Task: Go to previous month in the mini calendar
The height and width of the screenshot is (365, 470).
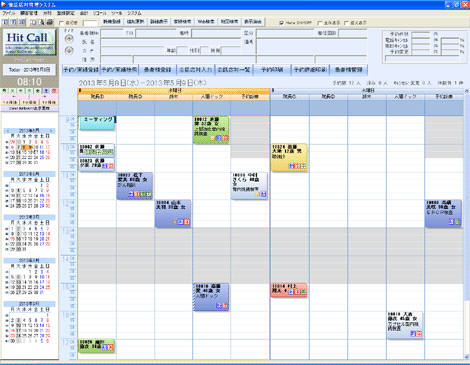Action: (x=8, y=131)
